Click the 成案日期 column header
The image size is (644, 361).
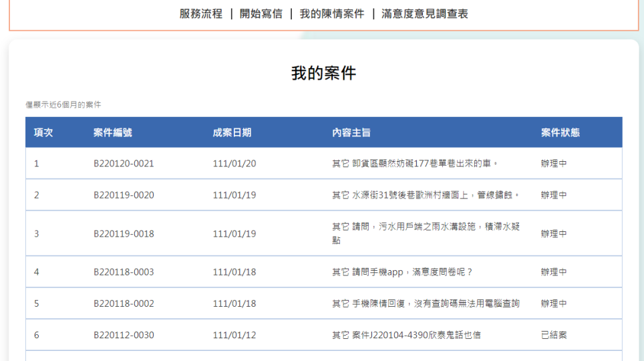(232, 132)
